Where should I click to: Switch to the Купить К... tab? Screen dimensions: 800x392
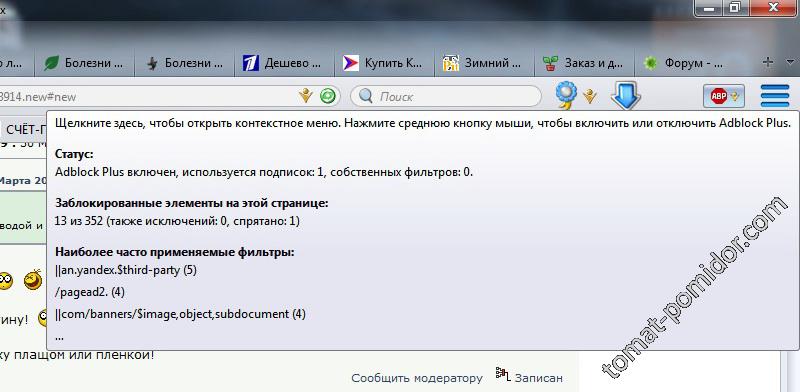pyautogui.click(x=384, y=63)
